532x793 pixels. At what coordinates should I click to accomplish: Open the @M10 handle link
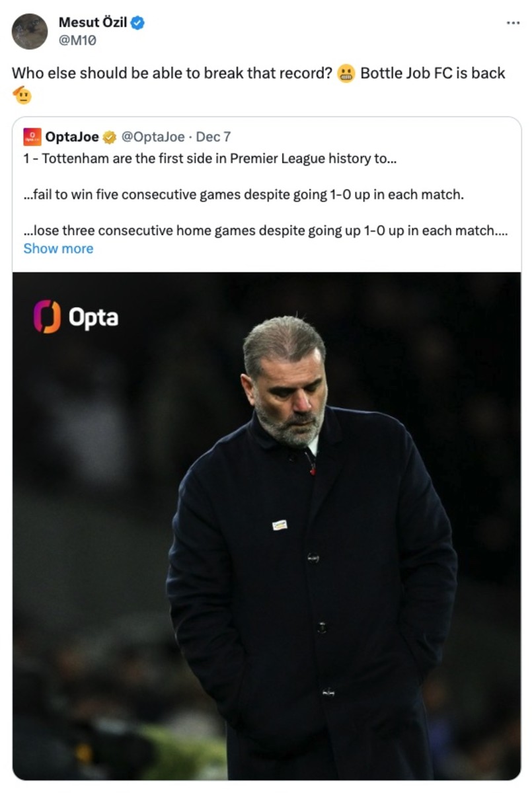(x=77, y=40)
